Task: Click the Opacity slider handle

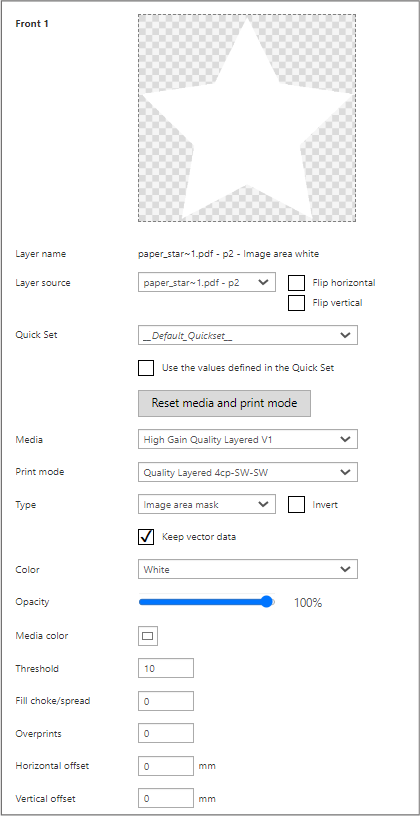Action: [267, 602]
